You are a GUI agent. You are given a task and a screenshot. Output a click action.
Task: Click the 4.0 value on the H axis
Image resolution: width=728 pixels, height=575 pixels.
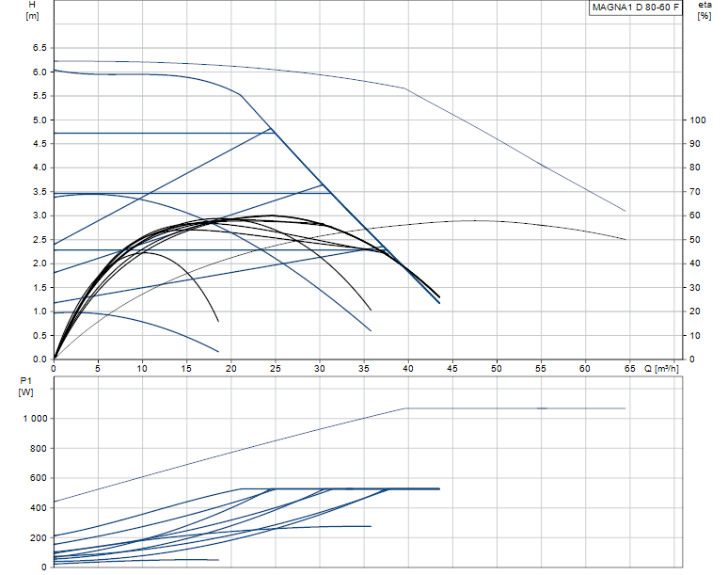[40, 168]
